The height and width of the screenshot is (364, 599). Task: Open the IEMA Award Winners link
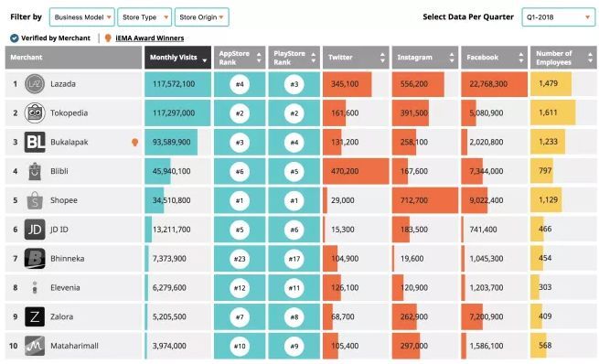tap(149, 38)
